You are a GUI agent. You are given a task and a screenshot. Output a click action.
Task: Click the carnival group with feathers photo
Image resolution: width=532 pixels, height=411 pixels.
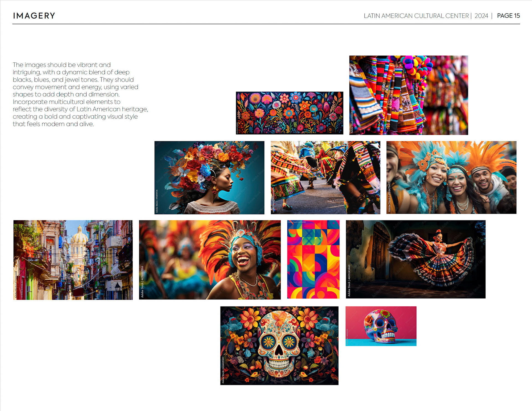tap(451, 177)
